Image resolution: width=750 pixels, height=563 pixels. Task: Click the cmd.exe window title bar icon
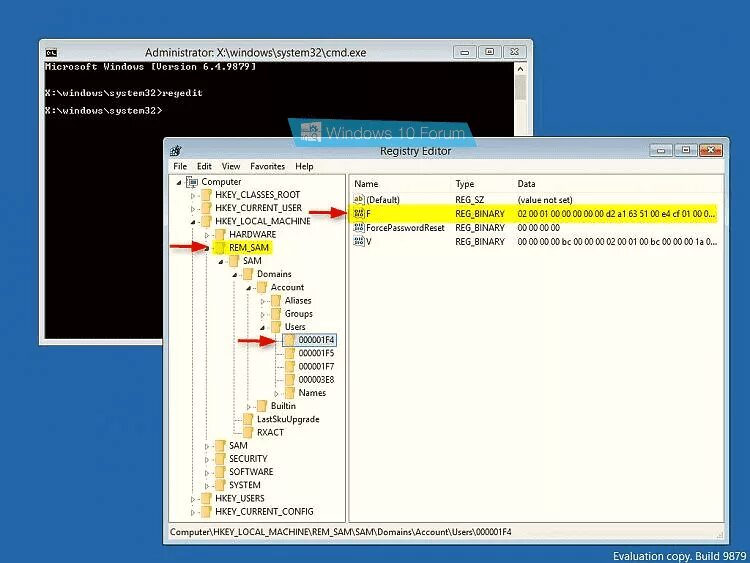[51, 53]
